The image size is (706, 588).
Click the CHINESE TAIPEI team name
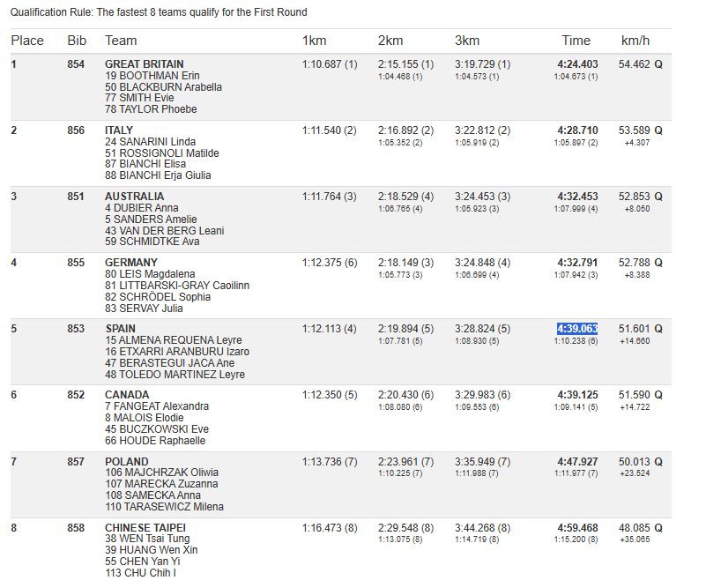[x=145, y=528]
